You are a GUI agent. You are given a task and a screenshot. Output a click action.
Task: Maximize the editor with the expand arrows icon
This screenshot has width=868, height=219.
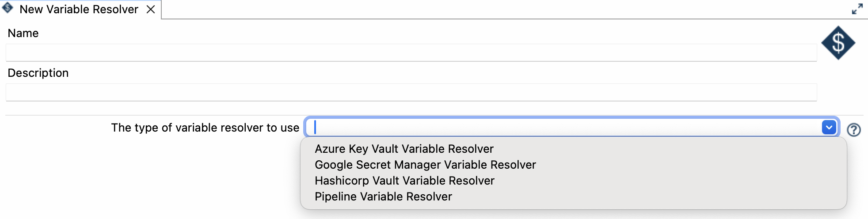(857, 9)
